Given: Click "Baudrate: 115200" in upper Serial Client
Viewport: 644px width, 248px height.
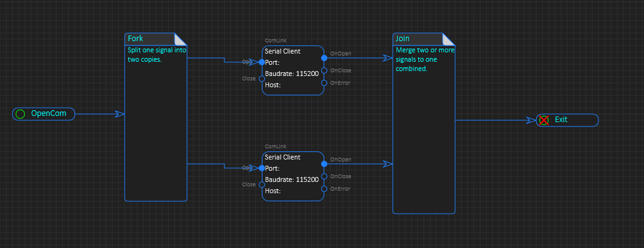Looking at the screenshot, I should (292, 74).
